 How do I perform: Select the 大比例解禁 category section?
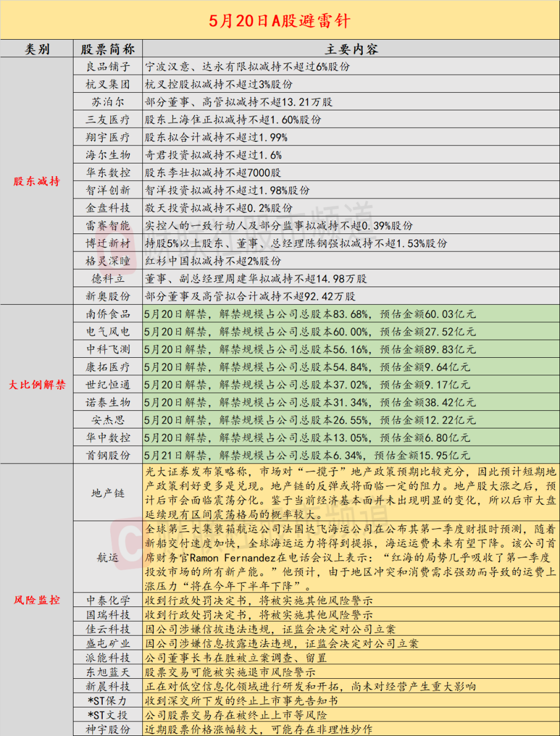(35, 384)
